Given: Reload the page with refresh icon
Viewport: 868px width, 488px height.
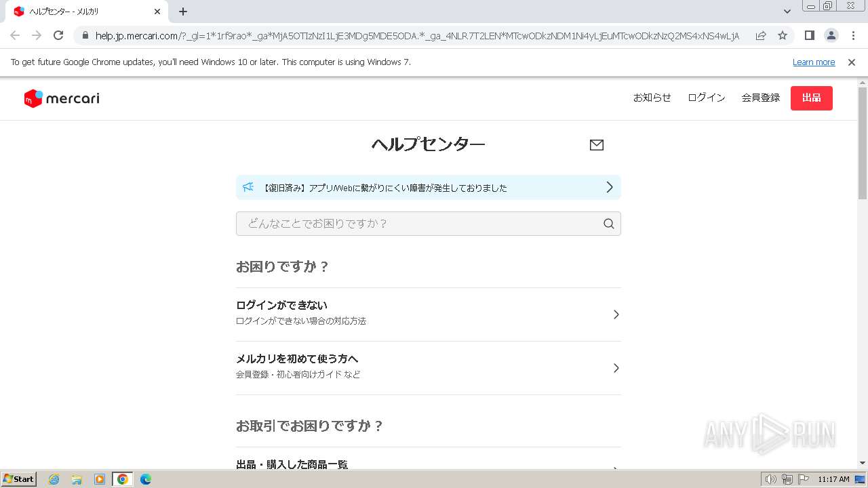Looking at the screenshot, I should click(x=58, y=35).
